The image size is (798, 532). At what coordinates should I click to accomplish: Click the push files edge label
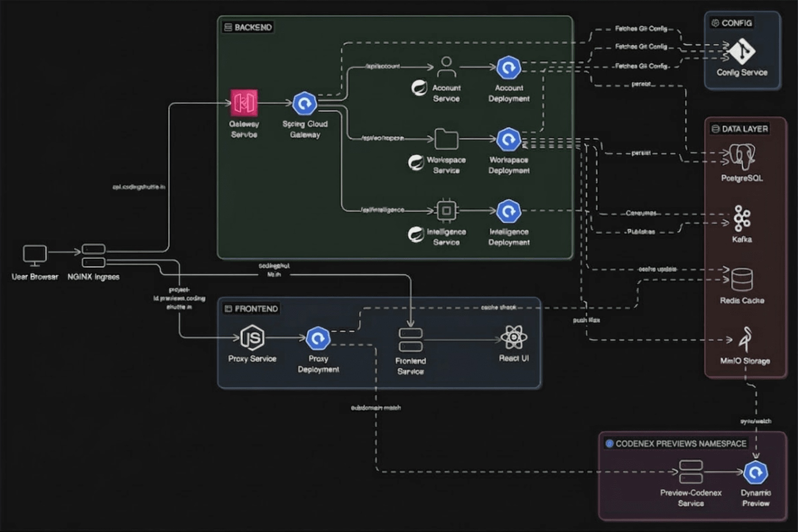[x=587, y=320]
